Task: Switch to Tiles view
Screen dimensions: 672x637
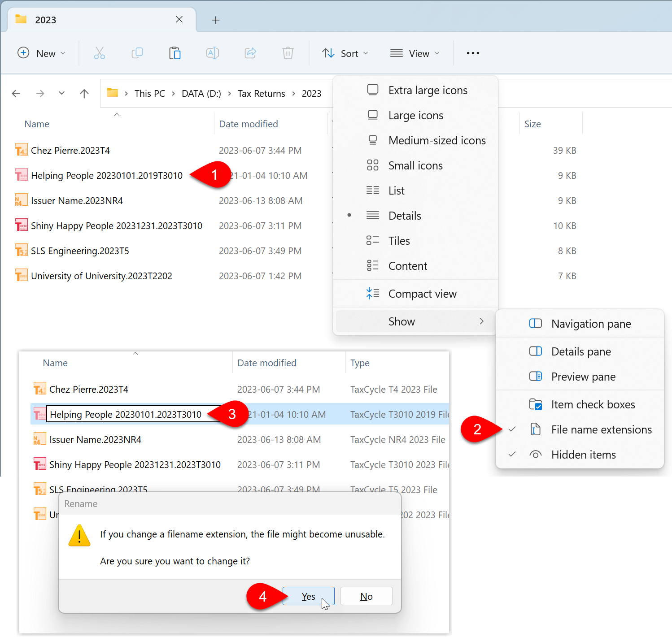Action: (x=415, y=241)
